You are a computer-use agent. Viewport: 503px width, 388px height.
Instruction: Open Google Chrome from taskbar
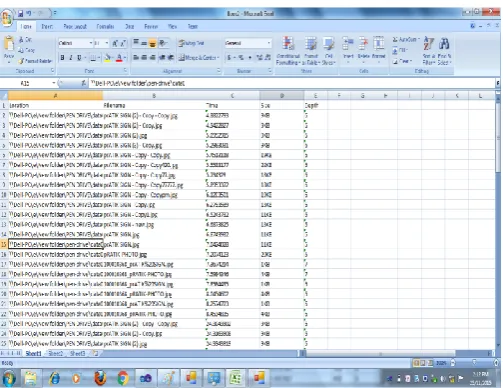pyautogui.click(x=123, y=378)
